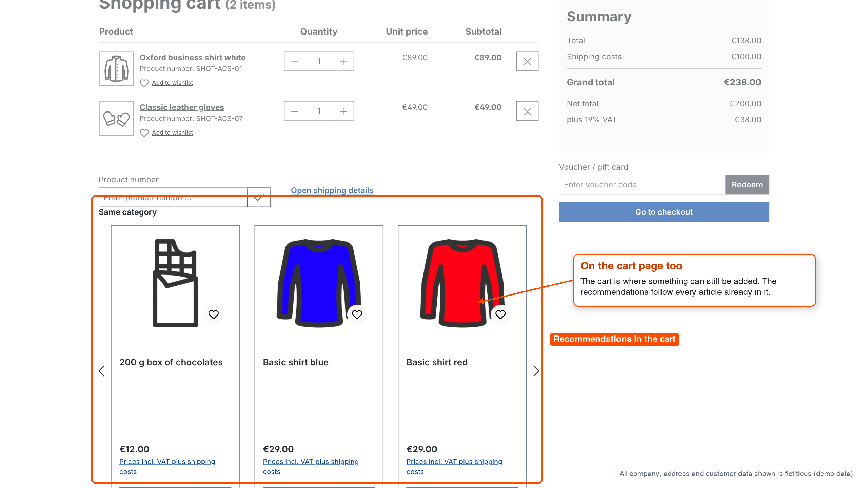Click the Same category heading
Screen dimensions: 868x488
tap(127, 212)
